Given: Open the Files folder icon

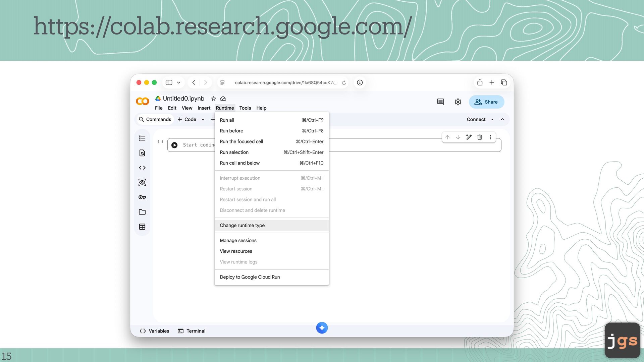Looking at the screenshot, I should tap(142, 212).
